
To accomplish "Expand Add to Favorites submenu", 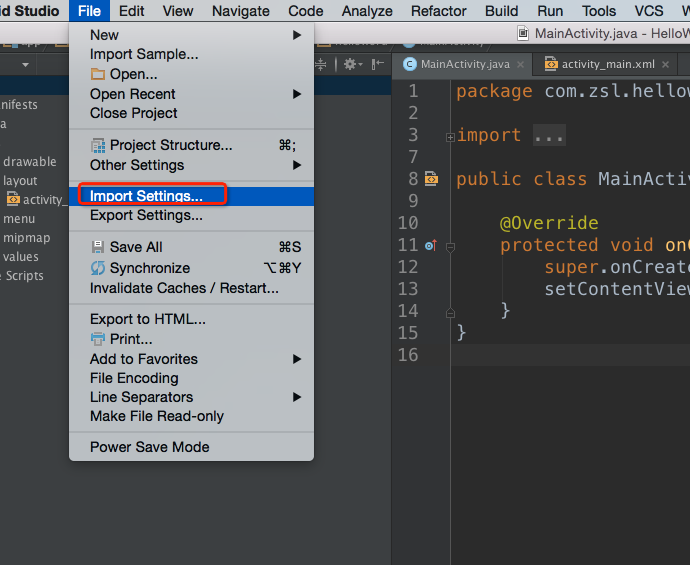I will point(191,359).
